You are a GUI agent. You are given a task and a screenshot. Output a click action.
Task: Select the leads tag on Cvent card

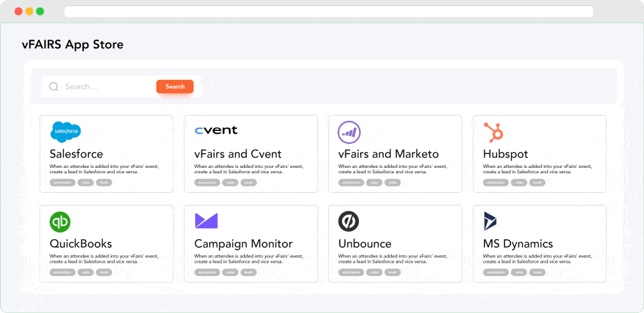248,183
